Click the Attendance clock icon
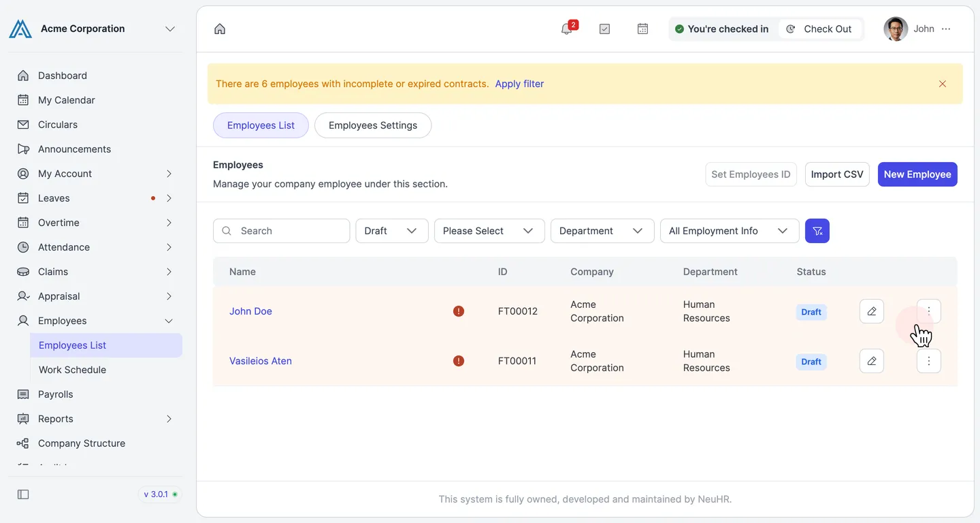The height and width of the screenshot is (523, 980). coord(23,247)
